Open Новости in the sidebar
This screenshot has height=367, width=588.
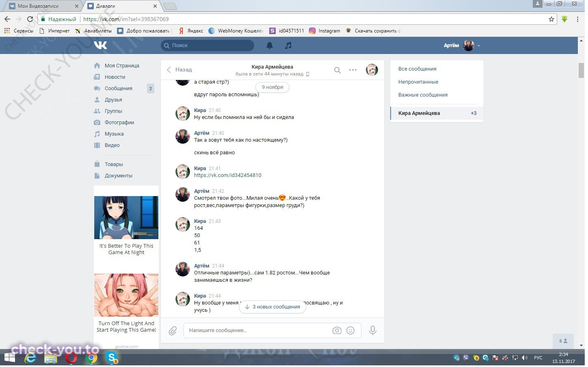pyautogui.click(x=115, y=77)
